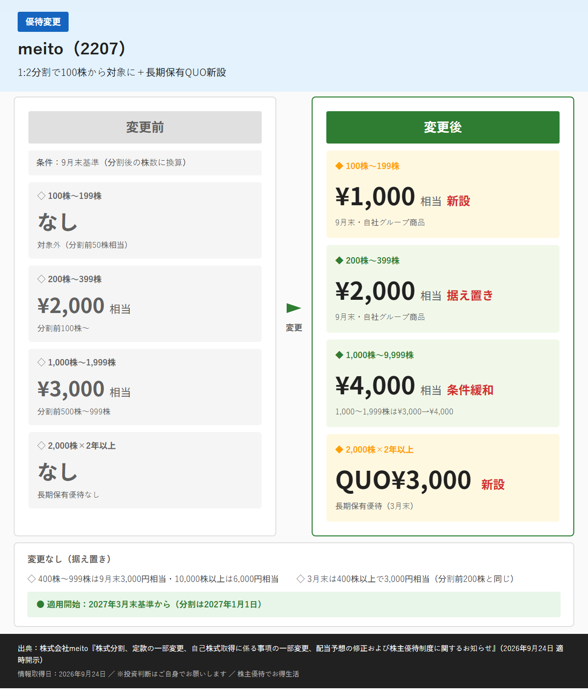Click 長期保有優待（3月末）note
The image size is (588, 700).
pos(374,506)
